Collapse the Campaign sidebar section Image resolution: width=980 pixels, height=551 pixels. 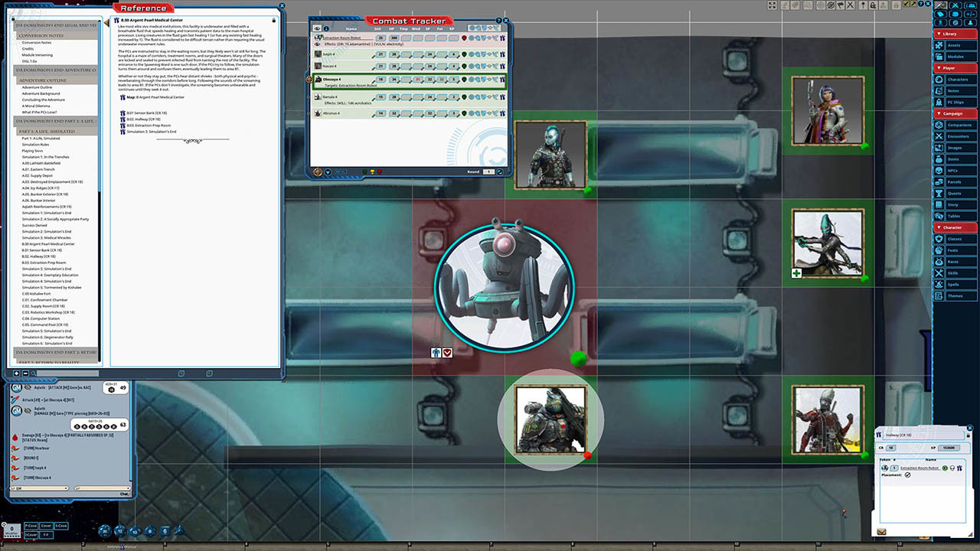955,113
